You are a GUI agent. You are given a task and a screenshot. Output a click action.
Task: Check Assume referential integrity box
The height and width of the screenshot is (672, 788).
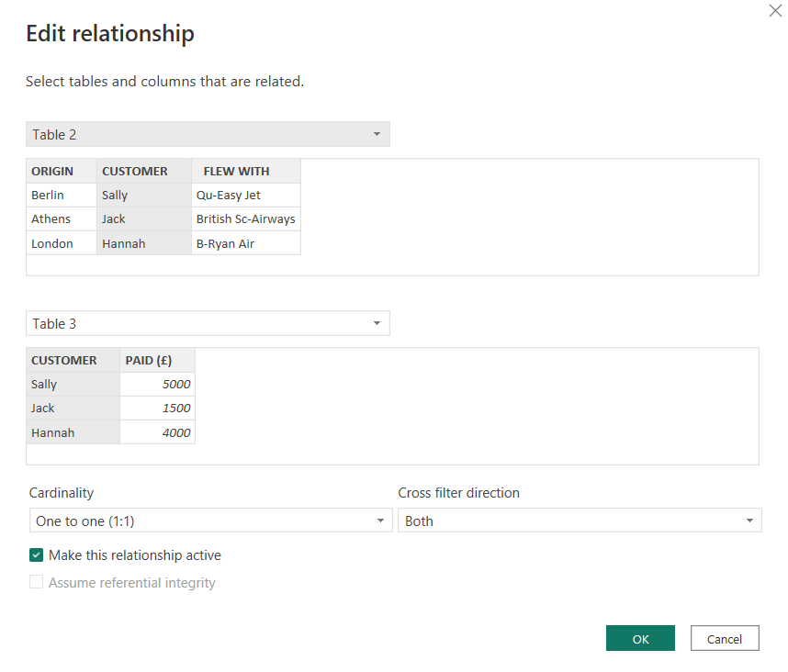point(37,583)
